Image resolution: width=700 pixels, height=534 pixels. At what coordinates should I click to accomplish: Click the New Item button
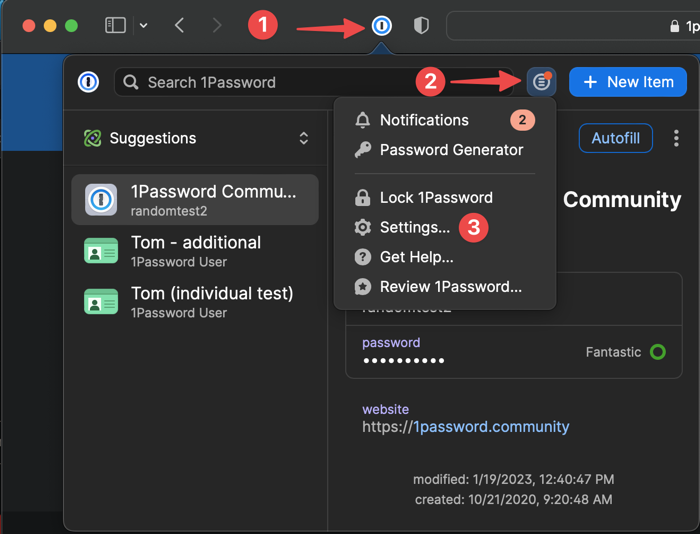pyautogui.click(x=628, y=82)
